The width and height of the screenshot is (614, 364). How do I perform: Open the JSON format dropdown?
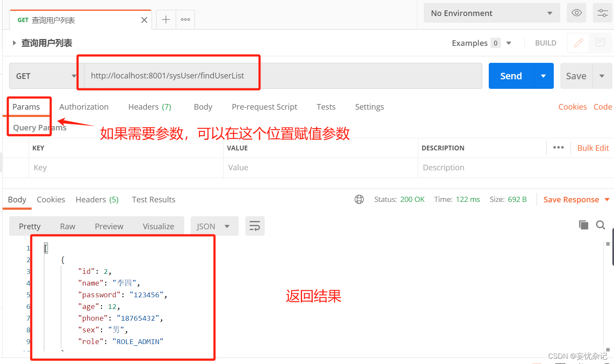point(214,226)
